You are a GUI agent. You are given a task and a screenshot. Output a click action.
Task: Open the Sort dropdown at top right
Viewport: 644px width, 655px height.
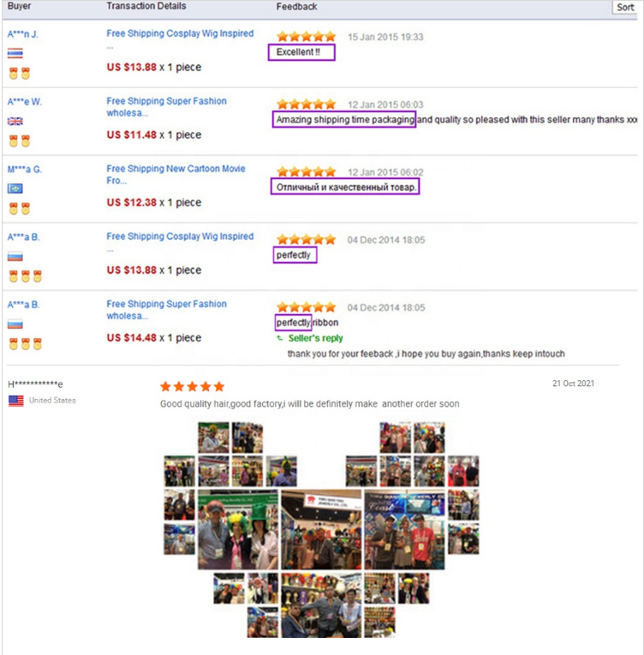click(x=625, y=7)
